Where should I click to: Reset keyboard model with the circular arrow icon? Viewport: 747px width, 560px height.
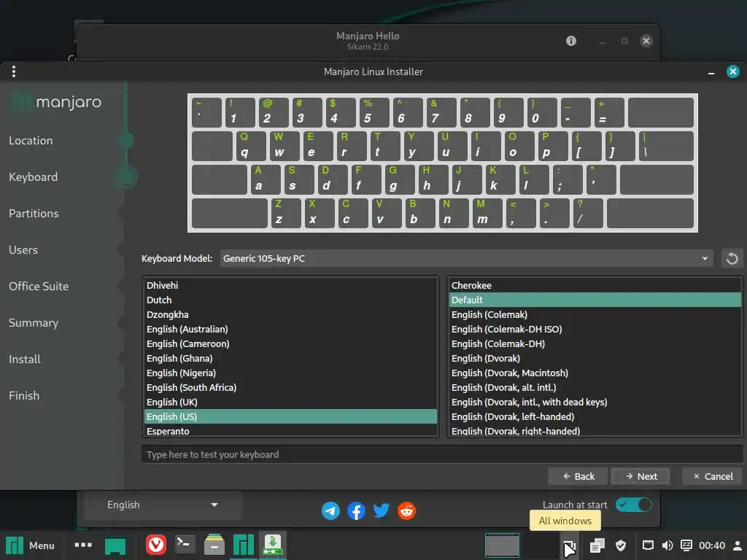point(732,259)
